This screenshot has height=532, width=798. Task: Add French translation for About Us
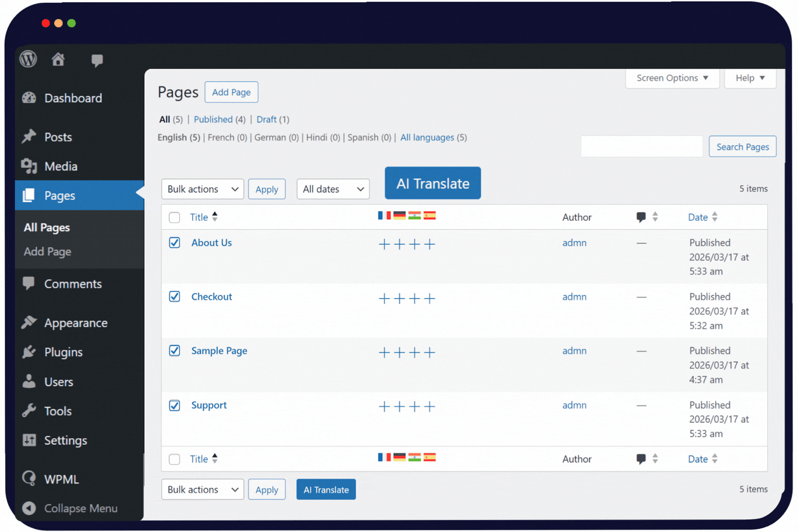click(384, 244)
